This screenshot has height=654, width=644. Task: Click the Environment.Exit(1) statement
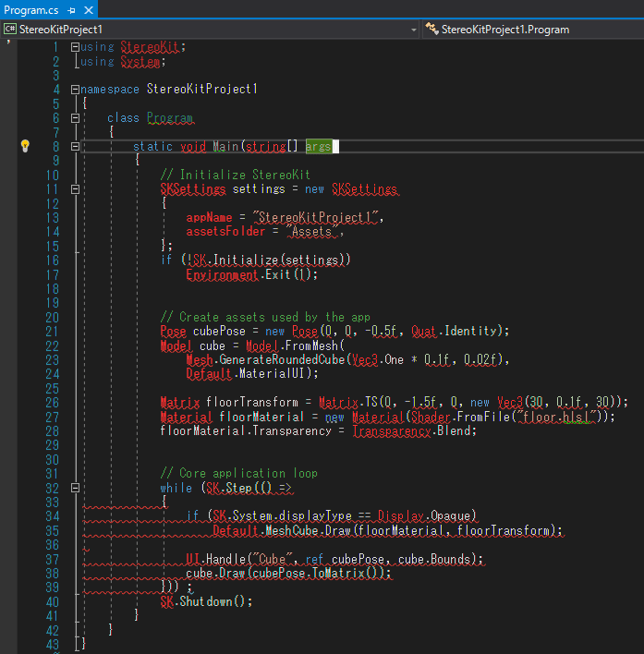[x=251, y=274]
